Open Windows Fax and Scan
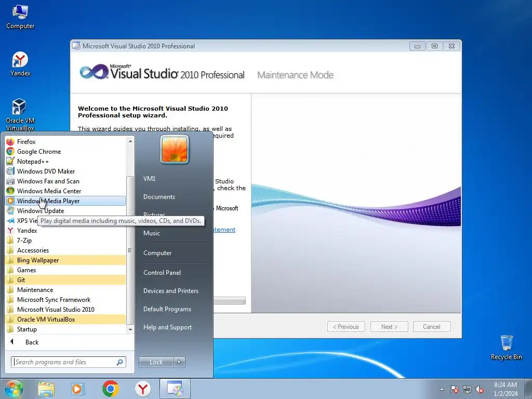 65,181
